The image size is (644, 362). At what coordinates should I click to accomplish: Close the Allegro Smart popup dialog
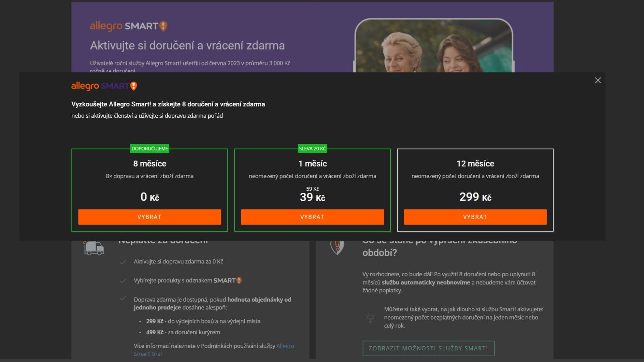coord(598,80)
